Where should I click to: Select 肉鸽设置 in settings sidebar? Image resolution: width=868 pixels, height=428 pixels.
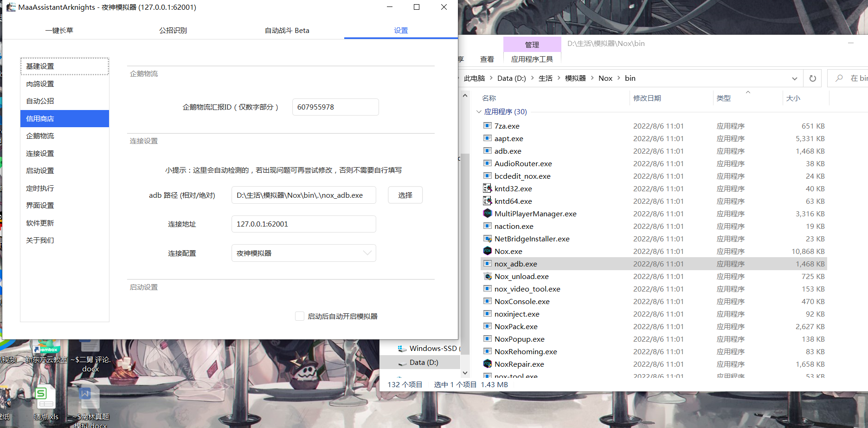click(64, 84)
